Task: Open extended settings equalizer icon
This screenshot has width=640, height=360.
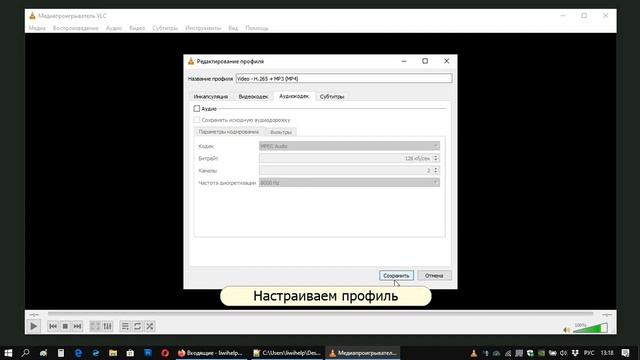Action: pyautogui.click(x=107, y=326)
